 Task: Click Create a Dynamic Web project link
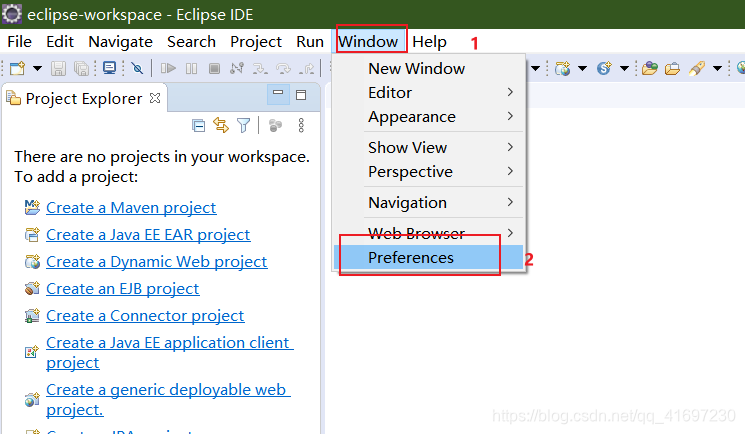point(157,262)
